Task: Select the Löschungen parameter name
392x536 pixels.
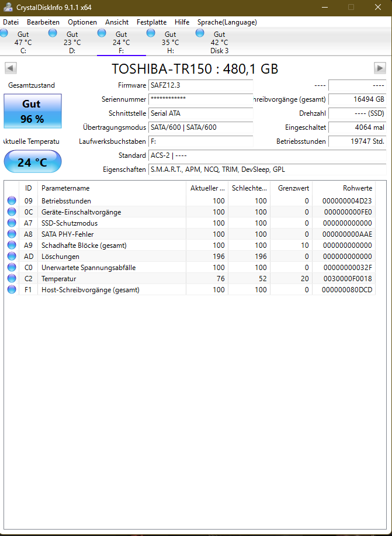Action: tap(61, 257)
